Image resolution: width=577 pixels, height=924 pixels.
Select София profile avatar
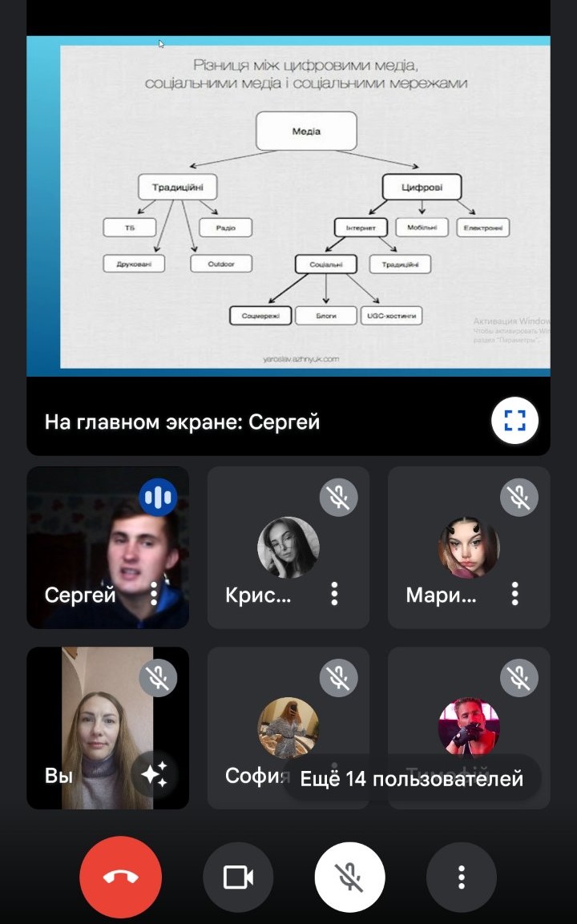pos(288,727)
